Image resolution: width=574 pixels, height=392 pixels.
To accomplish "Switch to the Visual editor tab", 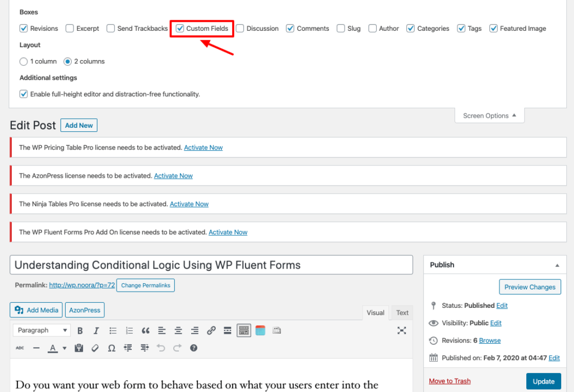I will click(376, 313).
